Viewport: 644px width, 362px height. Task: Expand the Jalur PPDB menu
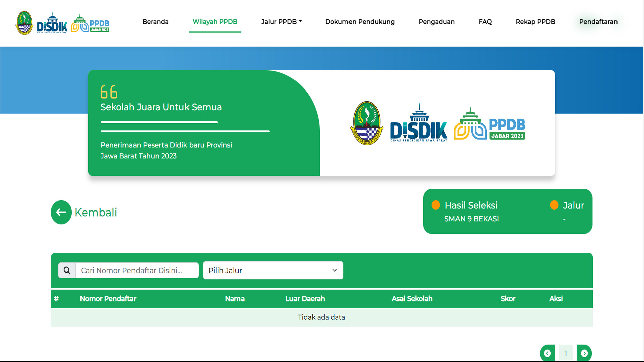pyautogui.click(x=281, y=22)
